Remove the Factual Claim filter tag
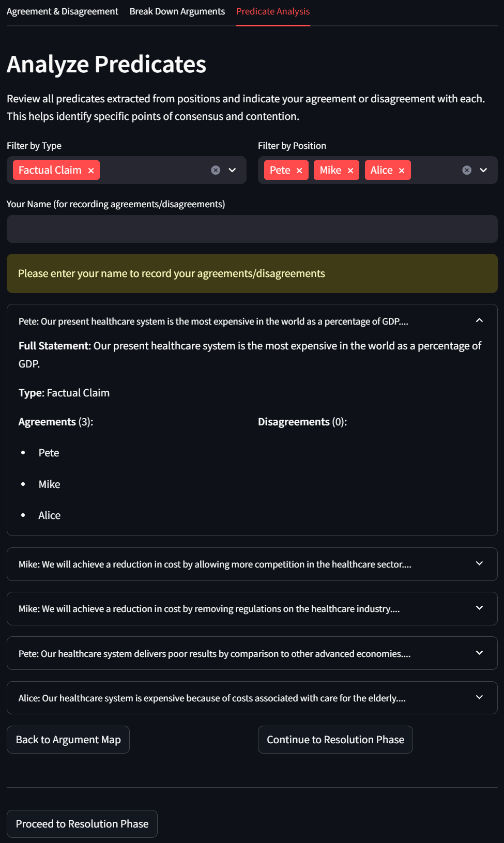The width and height of the screenshot is (504, 843). (x=91, y=171)
